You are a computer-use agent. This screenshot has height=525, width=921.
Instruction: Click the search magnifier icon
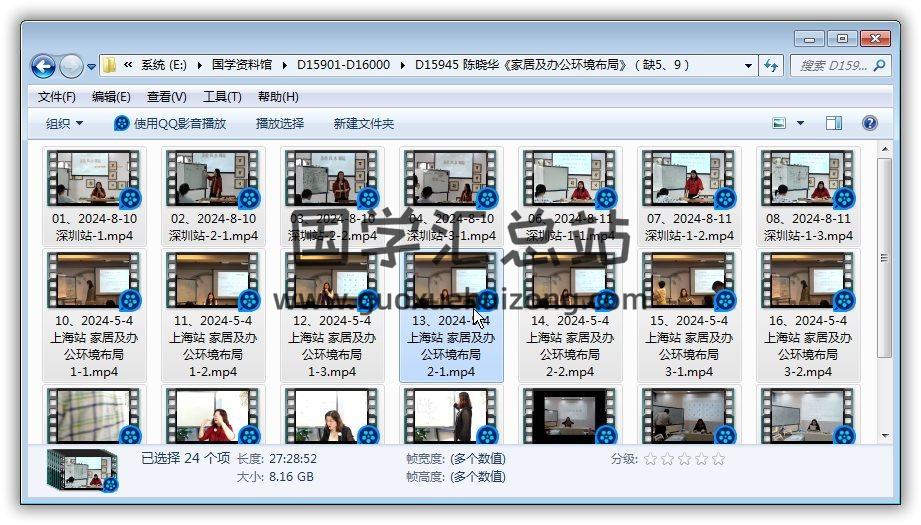[x=879, y=66]
